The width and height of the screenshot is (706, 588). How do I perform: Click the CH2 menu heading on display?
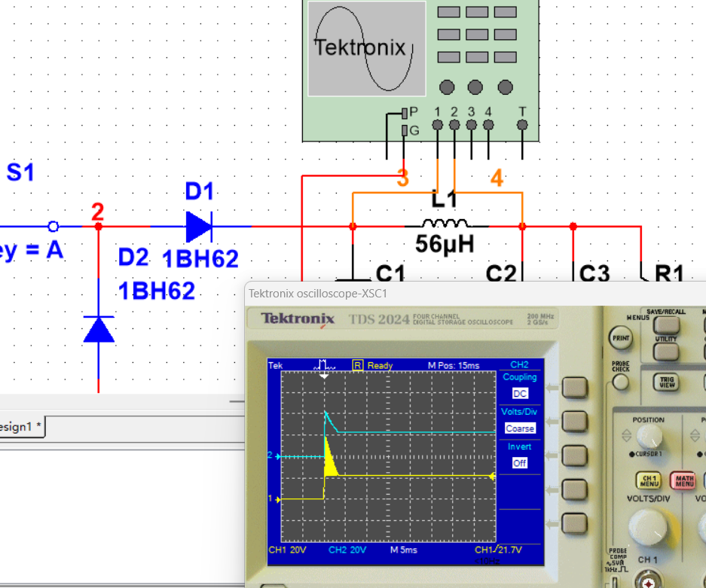(x=520, y=364)
